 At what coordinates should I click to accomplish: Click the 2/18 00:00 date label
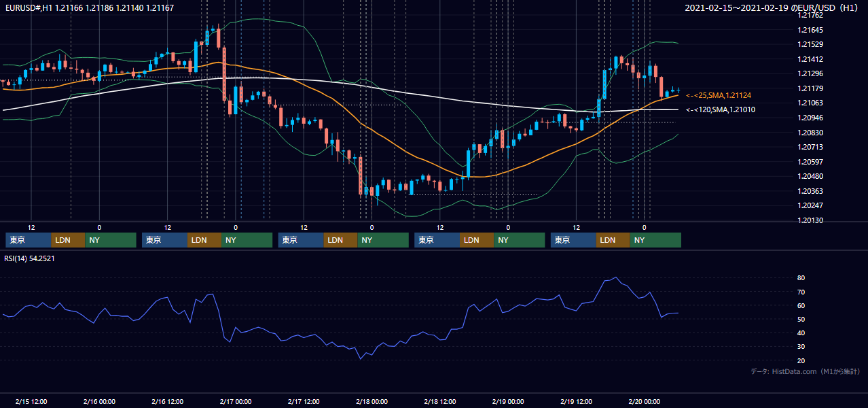pyautogui.click(x=372, y=401)
